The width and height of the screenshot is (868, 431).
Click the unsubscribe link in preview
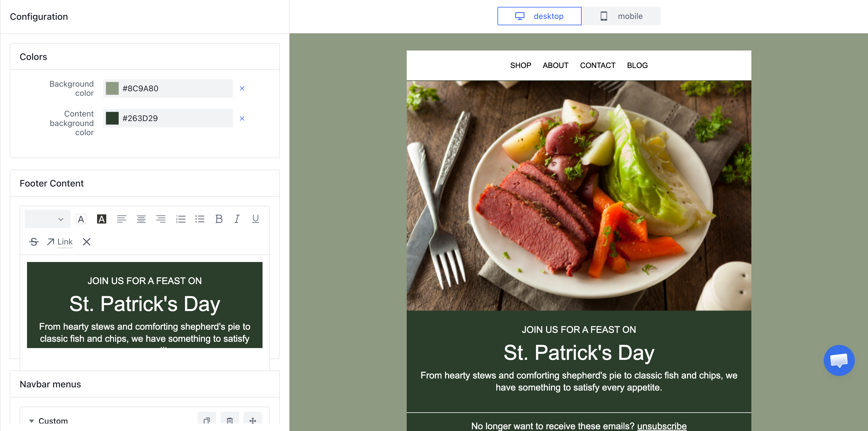pyautogui.click(x=662, y=426)
